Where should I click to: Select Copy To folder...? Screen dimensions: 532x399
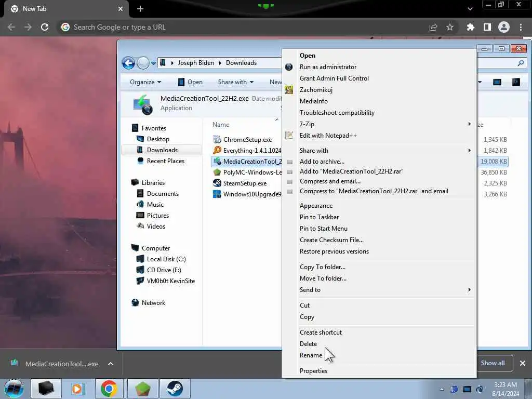pos(378,267)
